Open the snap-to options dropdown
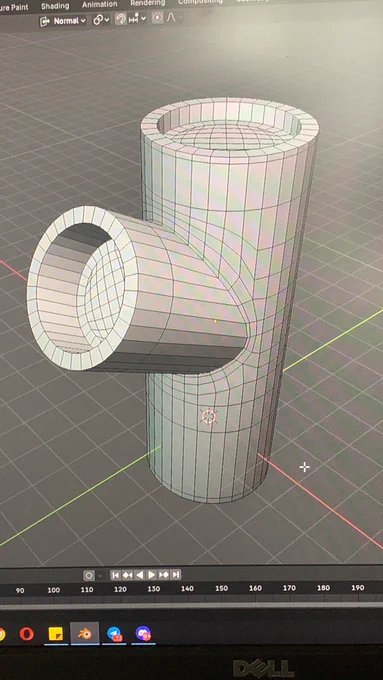Screen dimensions: 383x680 click(x=137, y=18)
